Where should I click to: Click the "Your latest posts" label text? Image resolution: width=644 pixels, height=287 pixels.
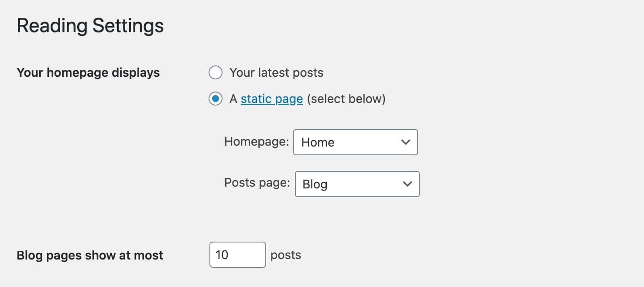276,72
